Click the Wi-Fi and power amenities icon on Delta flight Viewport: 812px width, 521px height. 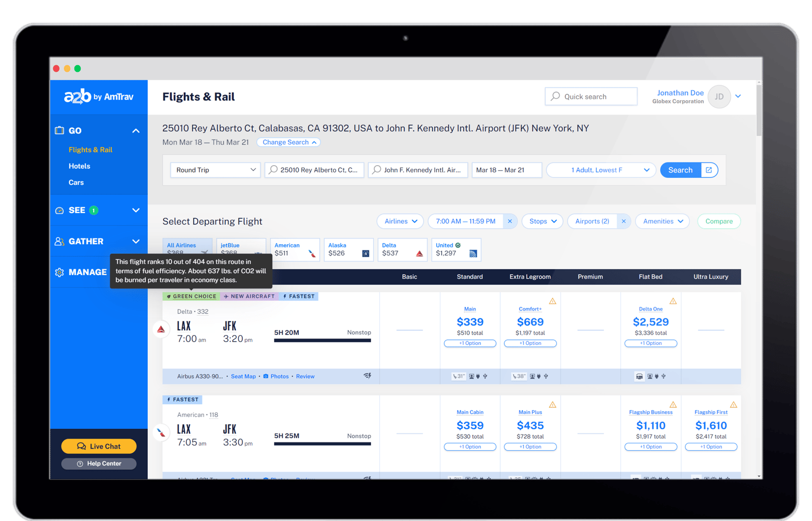367,376
